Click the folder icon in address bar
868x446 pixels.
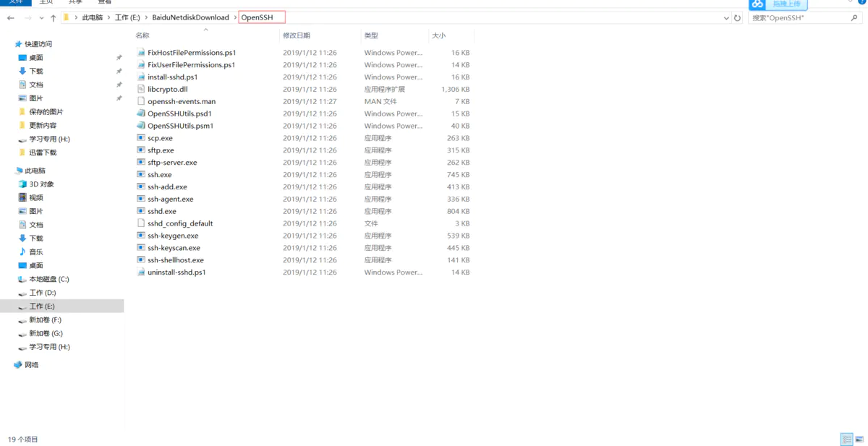pyautogui.click(x=67, y=17)
